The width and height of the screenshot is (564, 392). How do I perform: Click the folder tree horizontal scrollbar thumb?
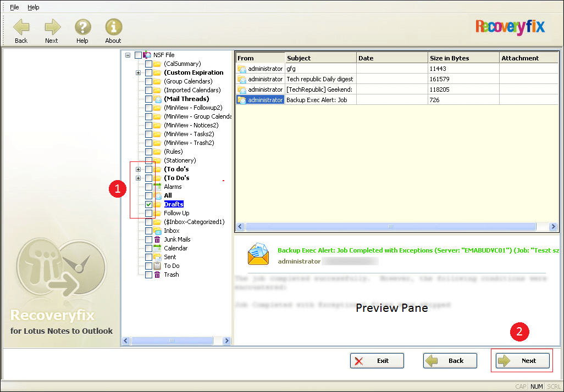tap(172, 340)
